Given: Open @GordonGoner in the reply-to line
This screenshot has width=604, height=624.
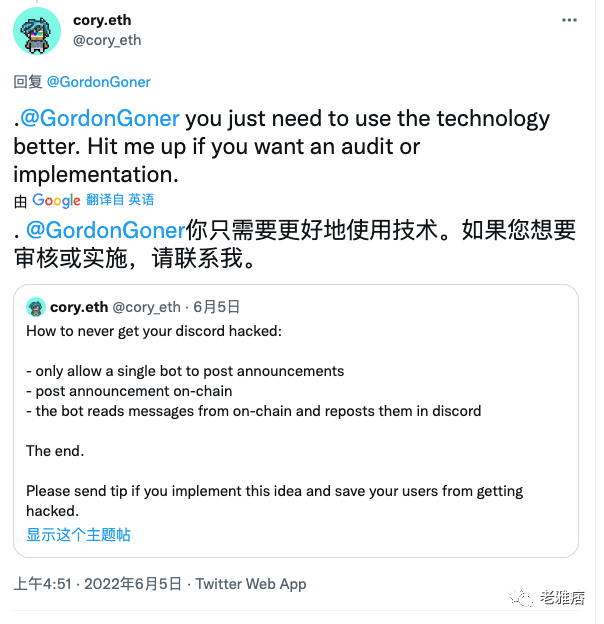Looking at the screenshot, I should click(x=99, y=82).
